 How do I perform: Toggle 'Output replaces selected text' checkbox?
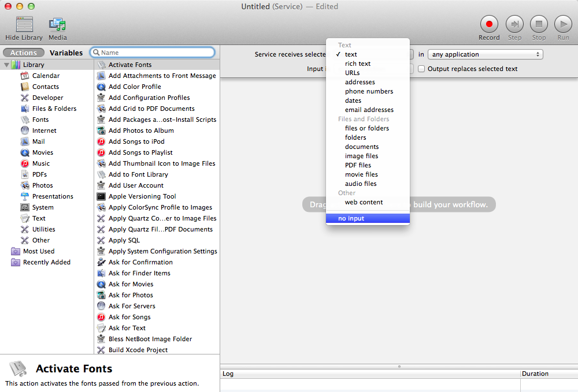point(421,69)
